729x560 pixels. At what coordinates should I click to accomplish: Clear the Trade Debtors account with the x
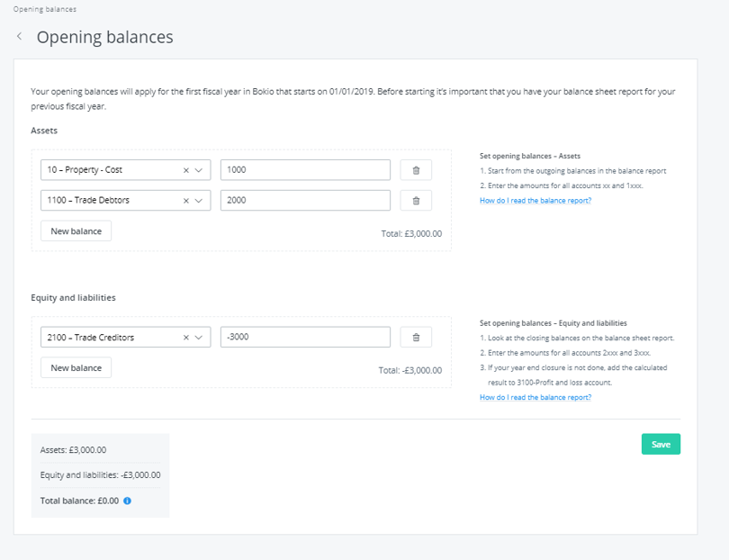coord(186,200)
